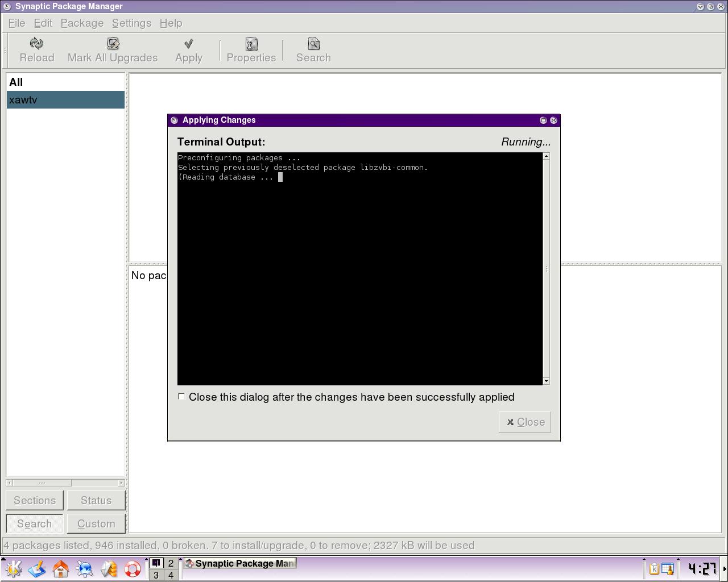728x582 pixels.
Task: Click the Status filter button
Action: 96,500
